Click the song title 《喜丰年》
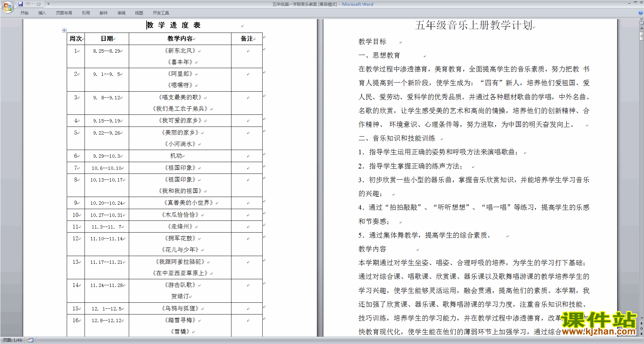Image resolution: width=644 pixels, height=344 pixels. [180, 62]
